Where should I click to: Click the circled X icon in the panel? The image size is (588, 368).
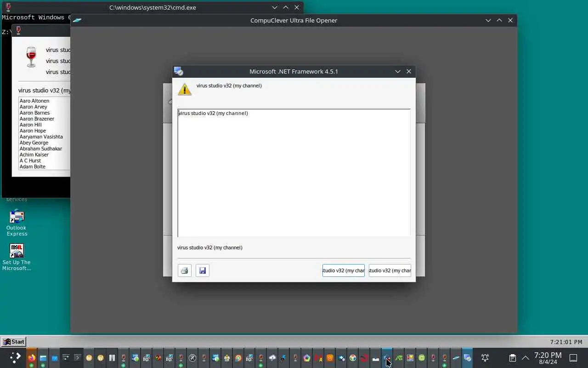(192, 357)
